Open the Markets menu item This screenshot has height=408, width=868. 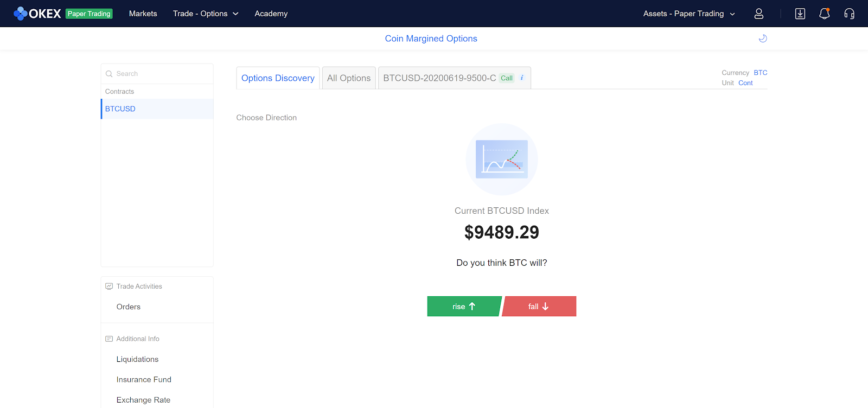point(143,14)
